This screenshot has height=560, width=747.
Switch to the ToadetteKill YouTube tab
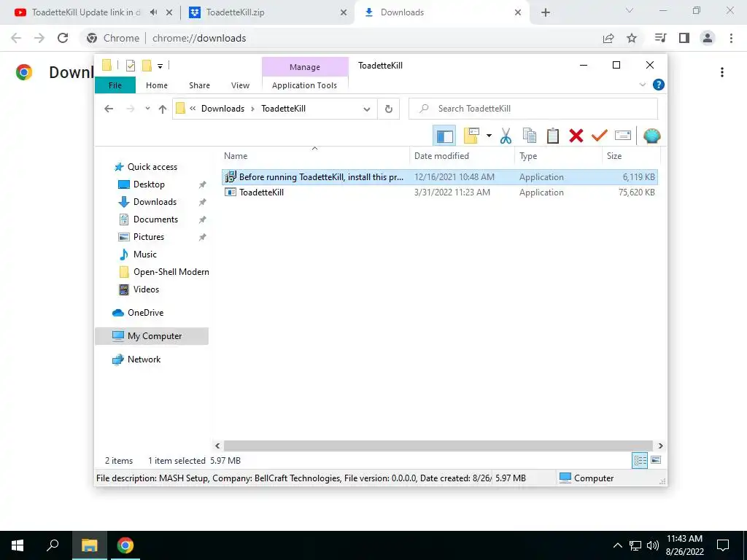[86, 12]
